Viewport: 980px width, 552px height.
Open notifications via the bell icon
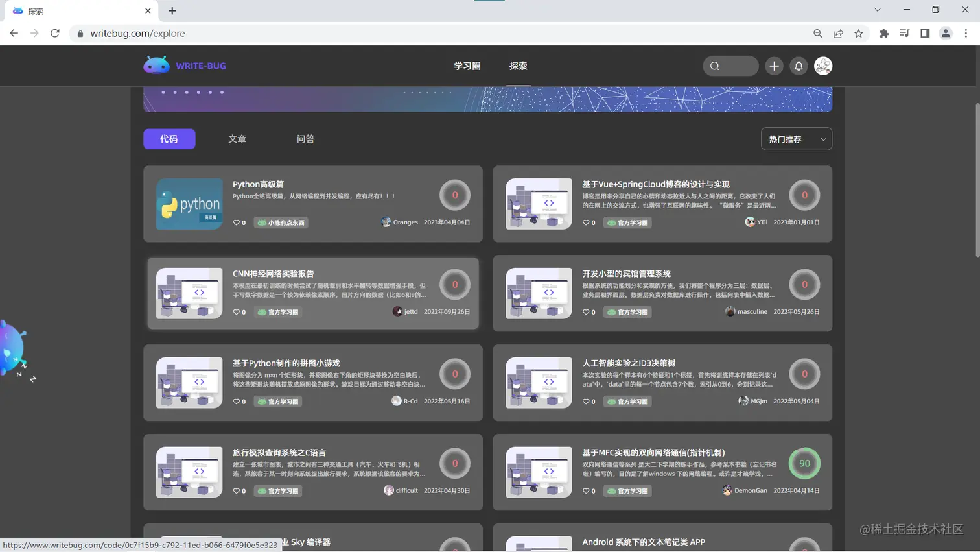click(799, 66)
